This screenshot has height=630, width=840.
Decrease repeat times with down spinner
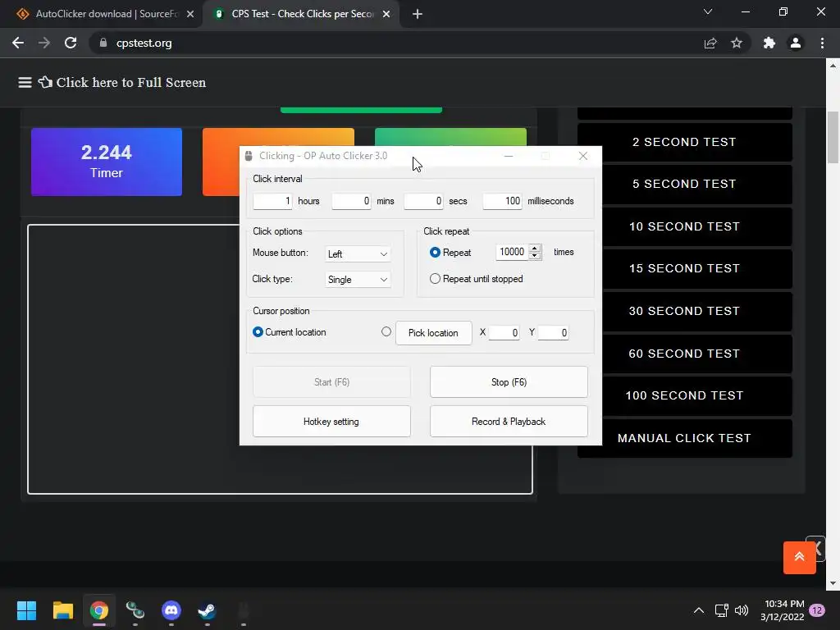tap(535, 256)
